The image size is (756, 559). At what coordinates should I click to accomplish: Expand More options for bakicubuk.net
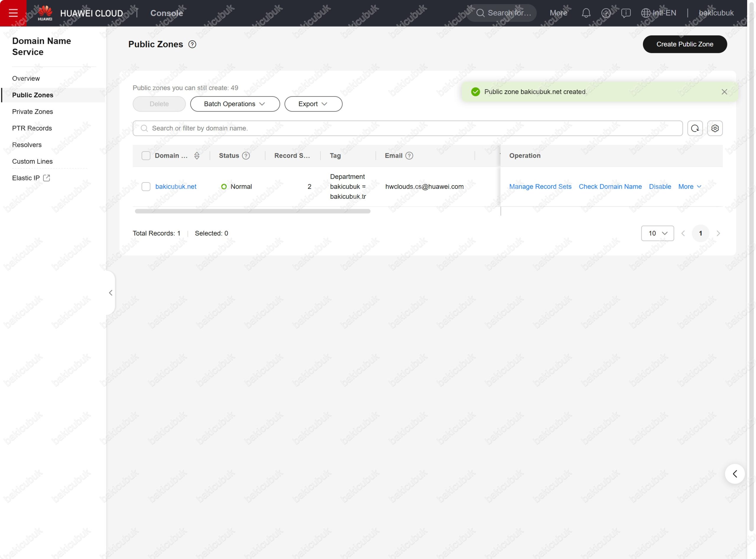(690, 186)
